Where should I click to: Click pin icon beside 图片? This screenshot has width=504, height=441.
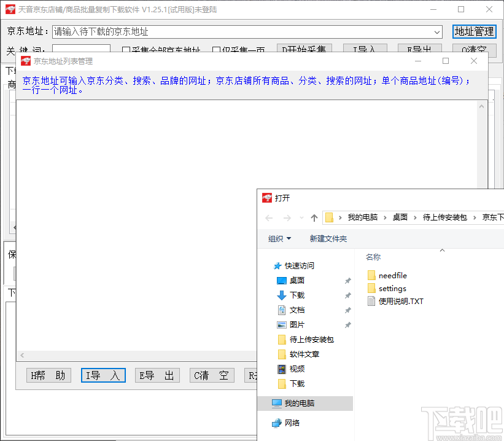click(347, 325)
